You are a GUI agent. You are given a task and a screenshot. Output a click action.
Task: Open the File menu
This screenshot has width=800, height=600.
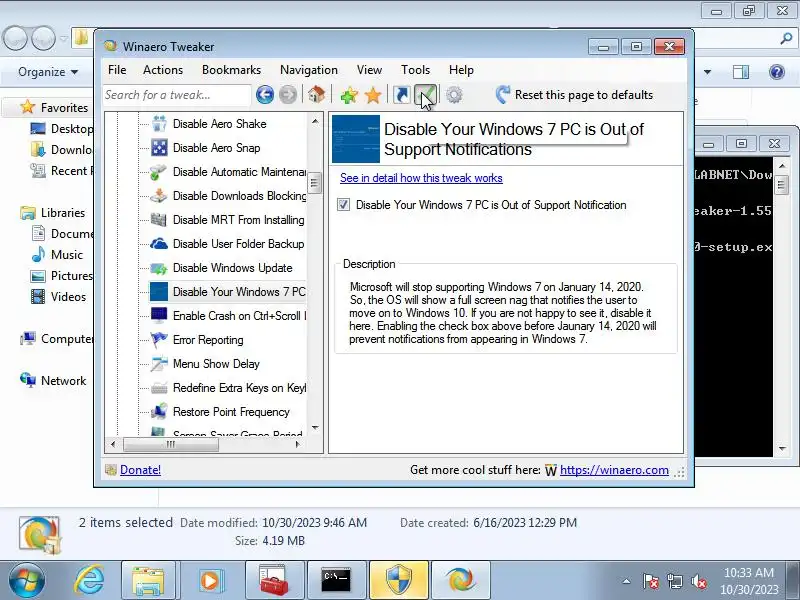click(117, 70)
